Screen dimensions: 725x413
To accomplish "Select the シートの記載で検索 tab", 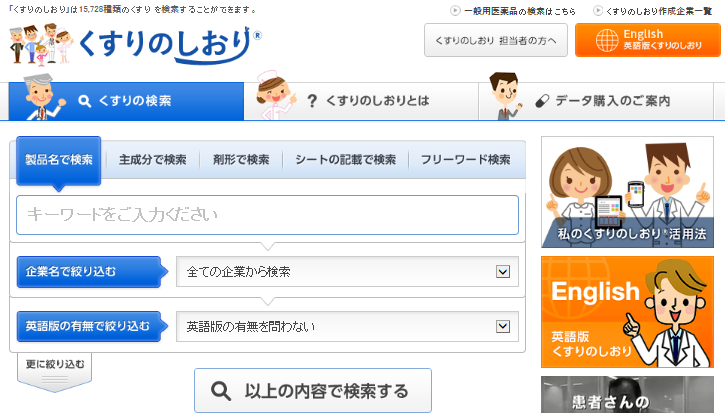I will tap(345, 160).
